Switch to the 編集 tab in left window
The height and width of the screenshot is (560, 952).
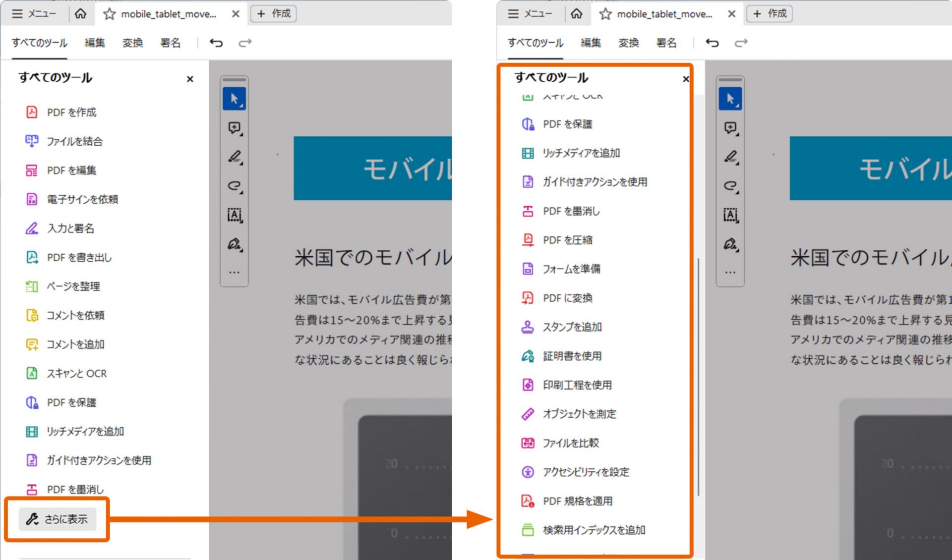94,43
